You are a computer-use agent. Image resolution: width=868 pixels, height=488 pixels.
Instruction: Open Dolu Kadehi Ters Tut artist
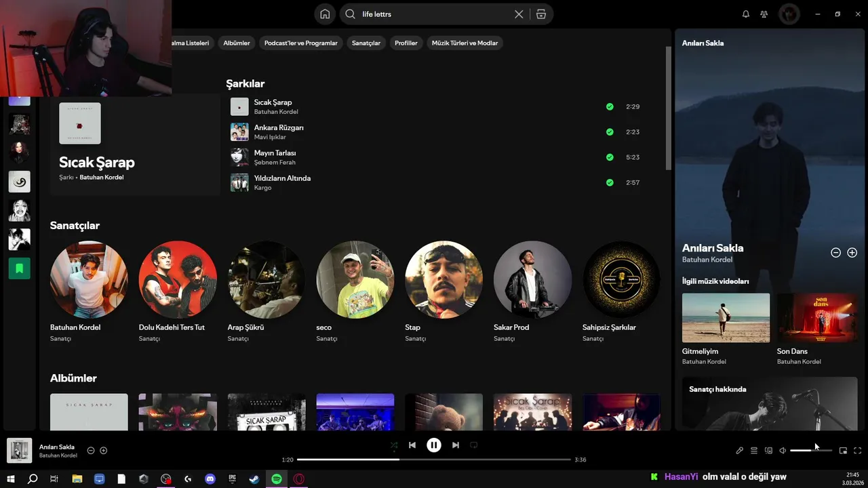coord(178,280)
